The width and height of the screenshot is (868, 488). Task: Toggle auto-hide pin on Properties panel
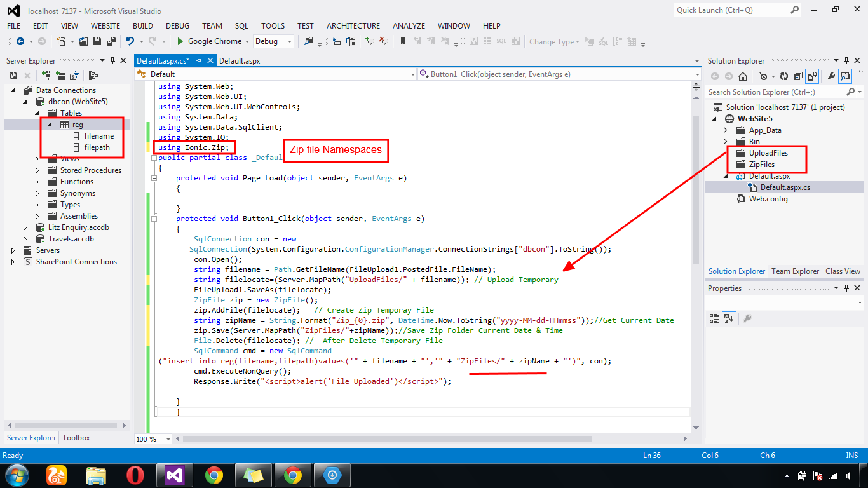(x=847, y=288)
